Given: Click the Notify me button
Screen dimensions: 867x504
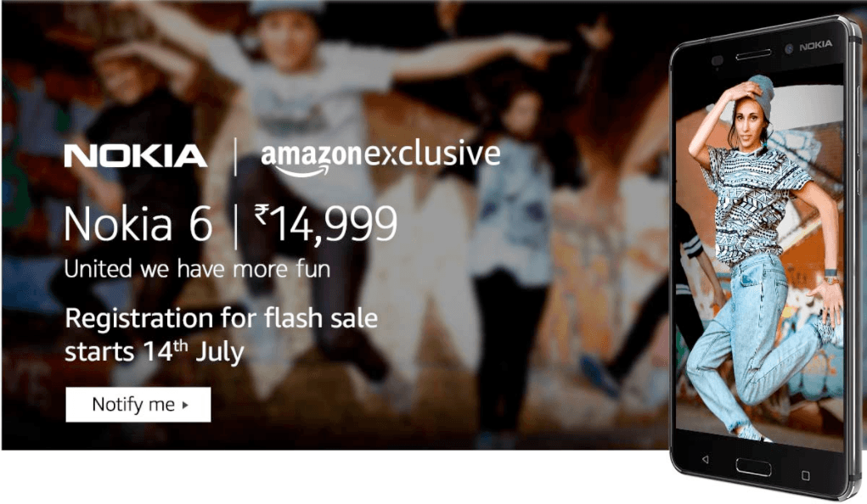Looking at the screenshot, I should pos(138,405).
